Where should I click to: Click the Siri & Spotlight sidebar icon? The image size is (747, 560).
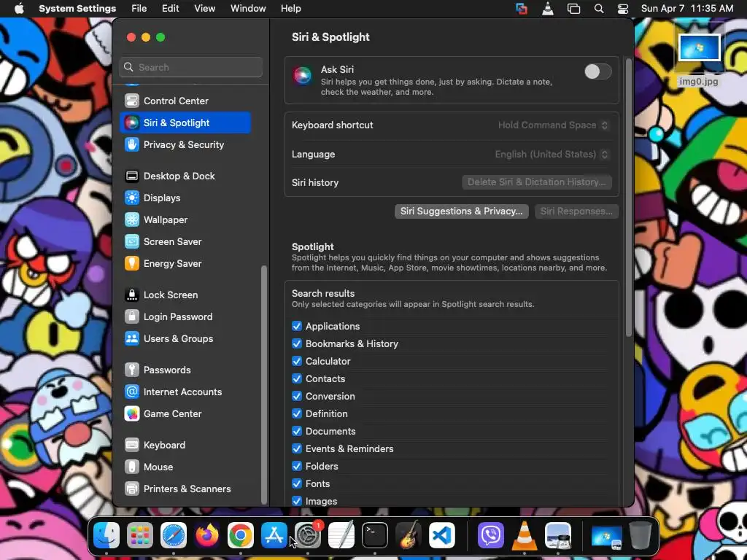pos(132,122)
